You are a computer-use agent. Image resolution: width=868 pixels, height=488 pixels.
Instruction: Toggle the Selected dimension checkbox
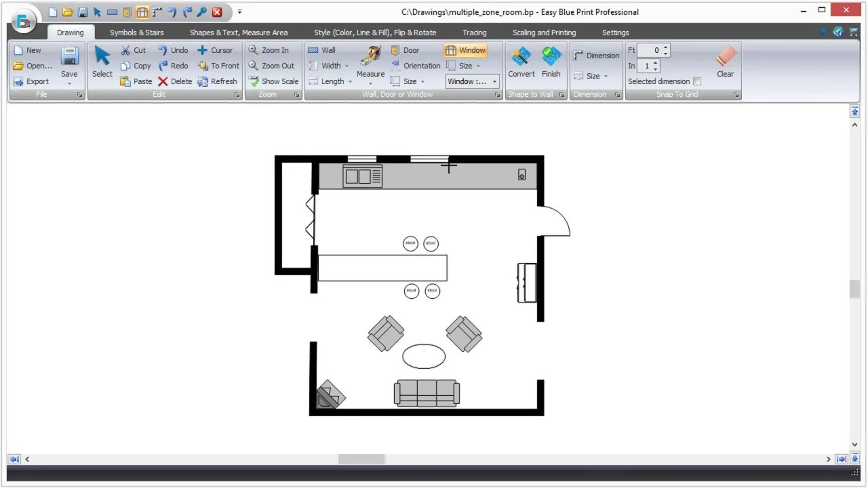[697, 81]
